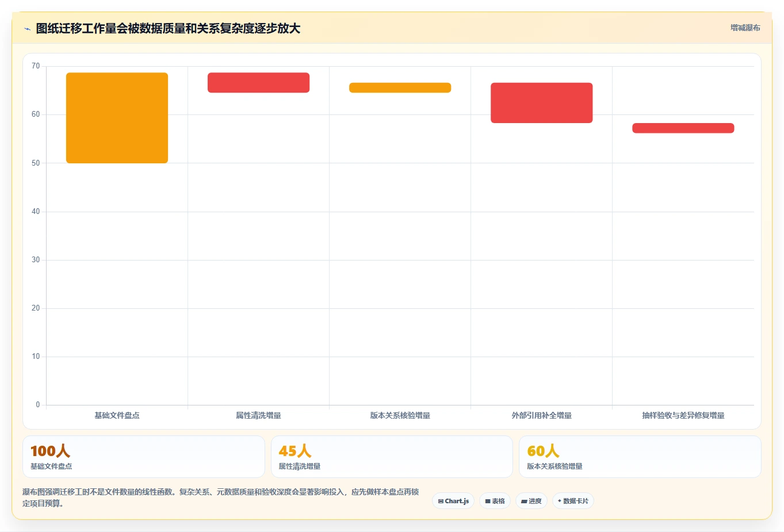This screenshot has height=532, width=784.
Task: Click the orange 基础文件盘点 waterfall bar
Action: click(117, 118)
